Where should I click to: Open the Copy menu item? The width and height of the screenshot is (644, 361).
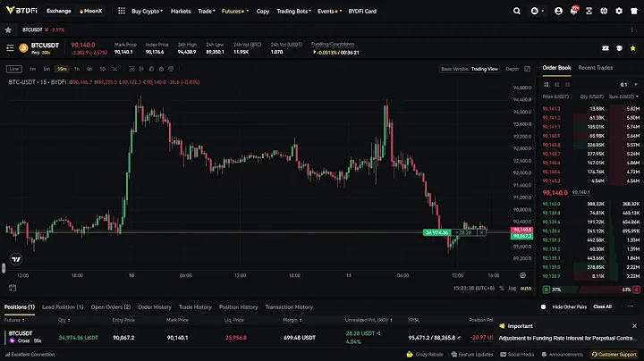(263, 11)
